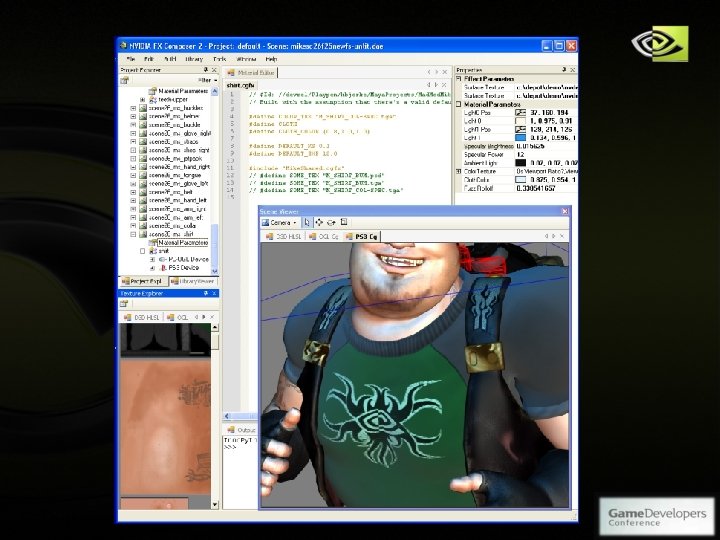Click the material icon of the mc_helmet row
720x540 pixels.
click(143, 117)
